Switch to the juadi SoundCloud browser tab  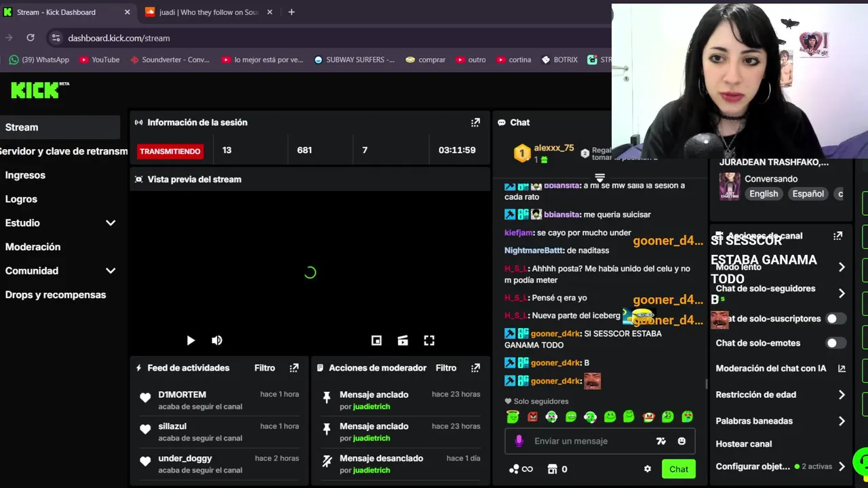[x=209, y=12]
